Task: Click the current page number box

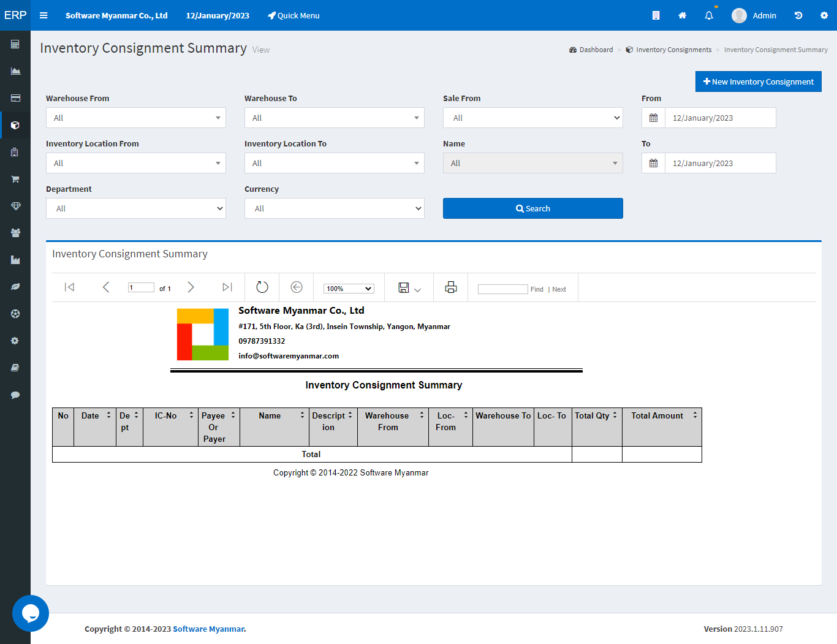Action: click(x=141, y=287)
